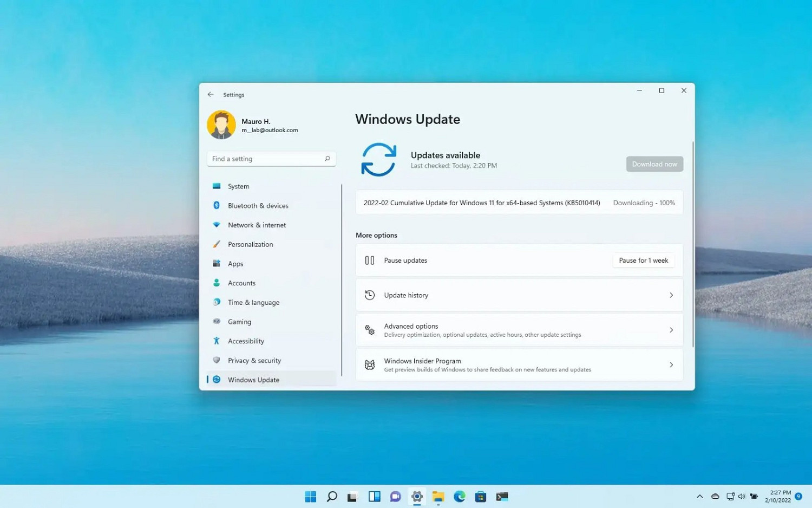Open the Personalization settings category

250,244
